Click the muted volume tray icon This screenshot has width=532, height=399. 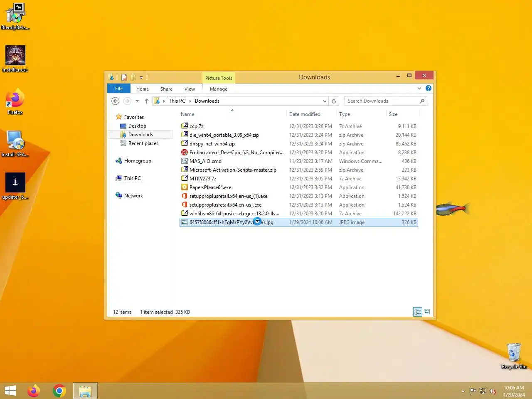click(493, 391)
